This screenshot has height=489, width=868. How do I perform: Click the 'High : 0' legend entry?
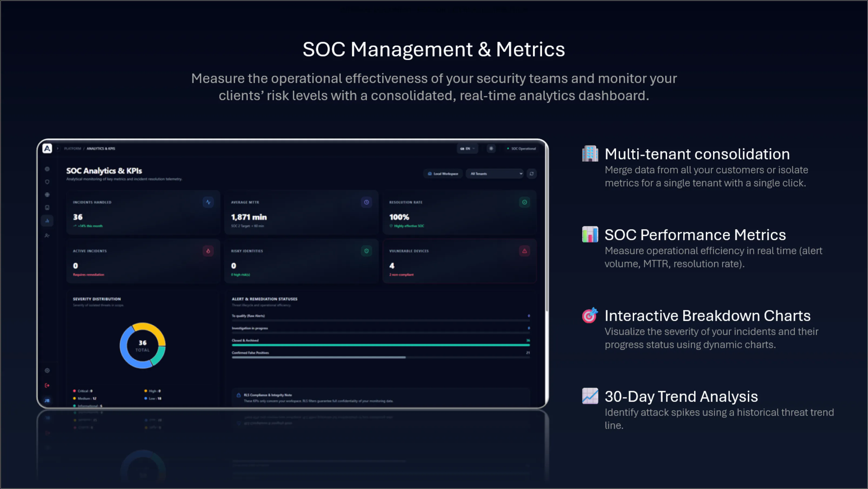(153, 391)
